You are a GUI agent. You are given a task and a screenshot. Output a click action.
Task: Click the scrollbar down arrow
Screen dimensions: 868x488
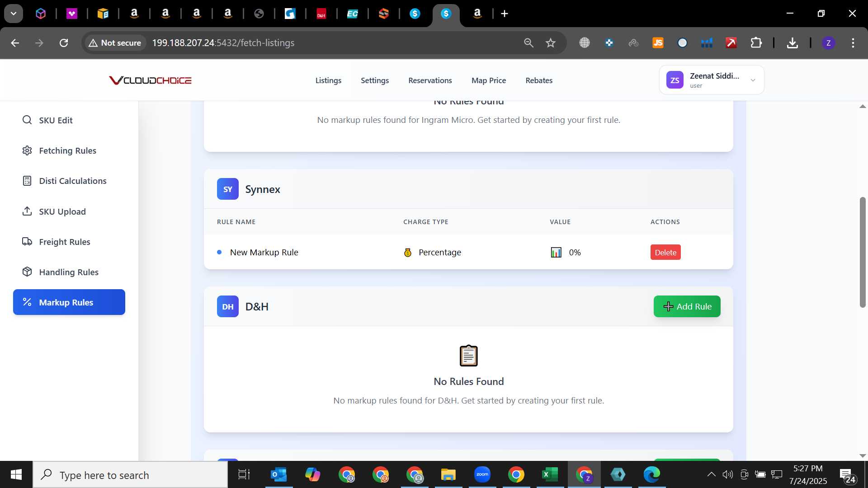click(x=863, y=455)
